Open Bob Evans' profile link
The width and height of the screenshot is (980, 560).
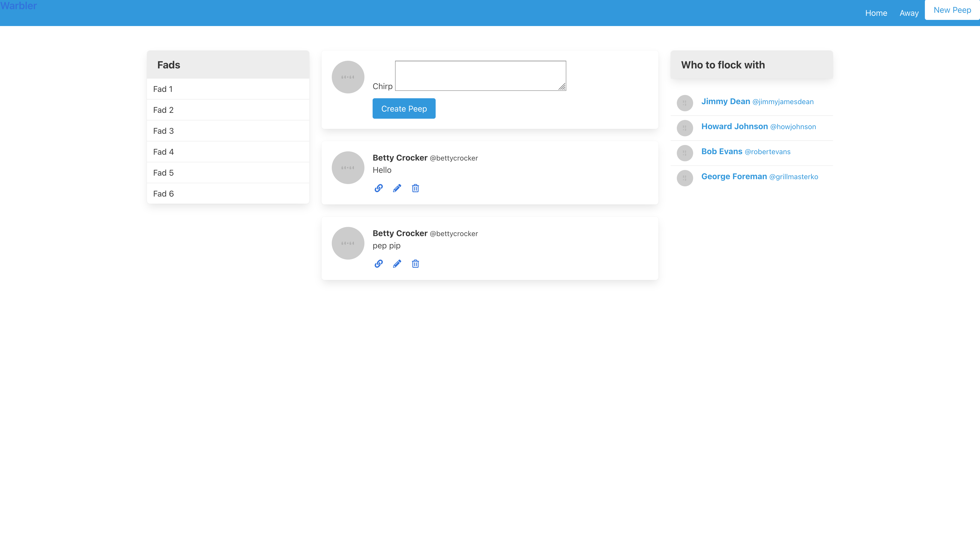pos(721,152)
